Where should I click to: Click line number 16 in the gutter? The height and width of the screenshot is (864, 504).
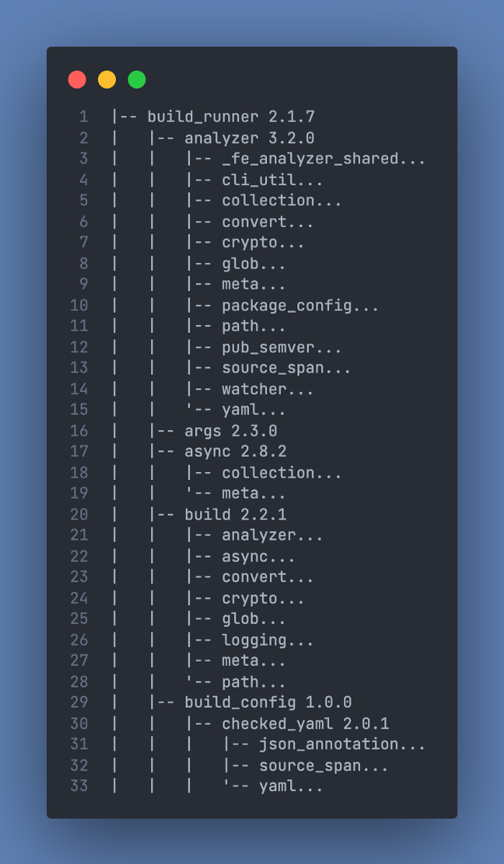[x=79, y=431]
